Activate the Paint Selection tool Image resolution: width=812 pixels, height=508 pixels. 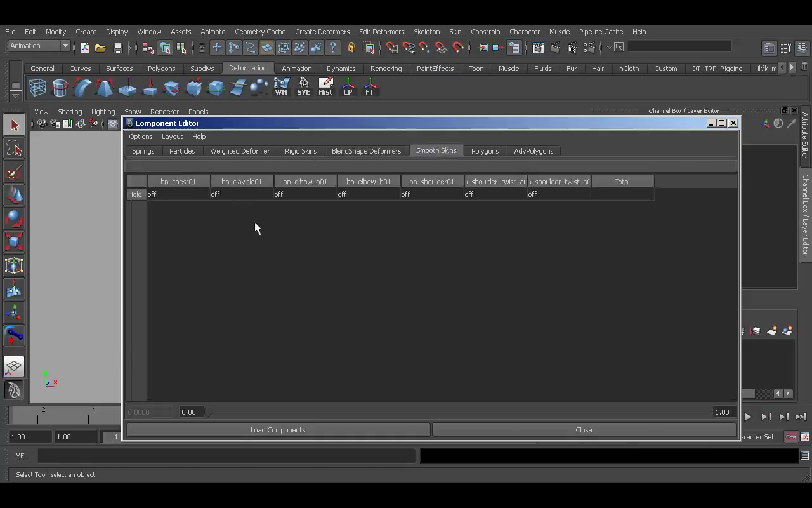[x=14, y=171]
